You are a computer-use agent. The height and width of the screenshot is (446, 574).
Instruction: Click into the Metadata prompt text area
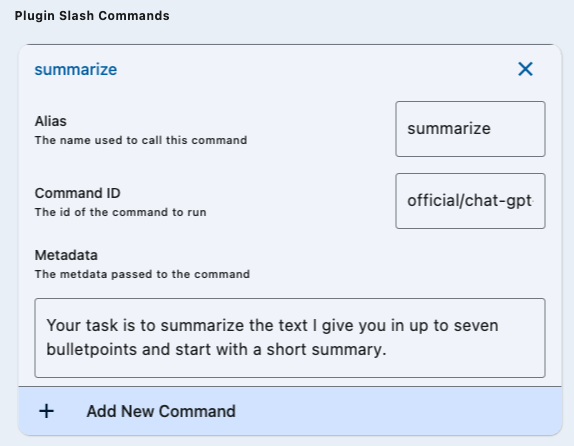[x=290, y=338]
